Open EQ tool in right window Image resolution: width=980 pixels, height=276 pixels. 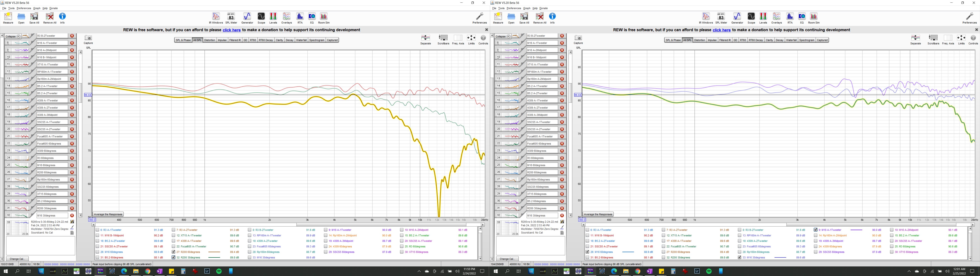click(802, 17)
